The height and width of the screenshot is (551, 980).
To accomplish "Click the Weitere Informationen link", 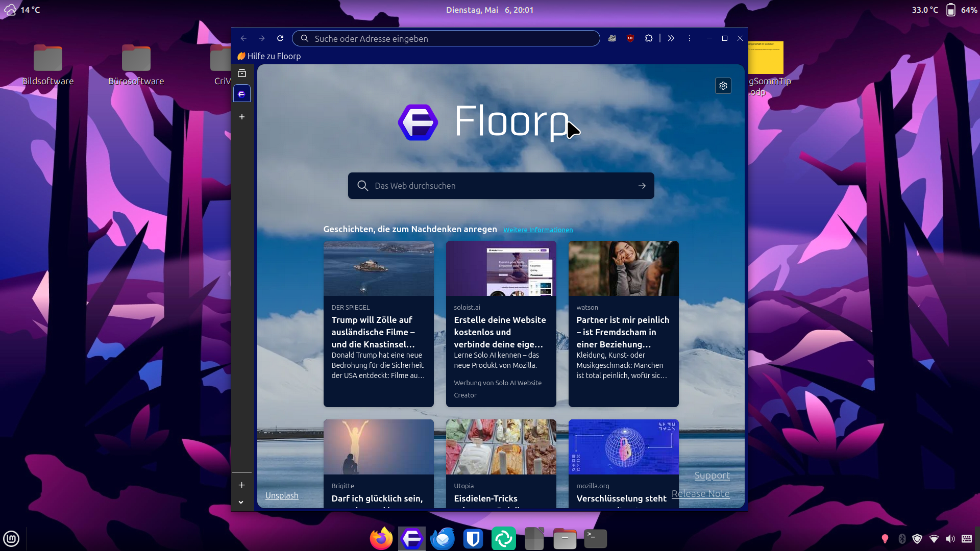I will coord(538,230).
